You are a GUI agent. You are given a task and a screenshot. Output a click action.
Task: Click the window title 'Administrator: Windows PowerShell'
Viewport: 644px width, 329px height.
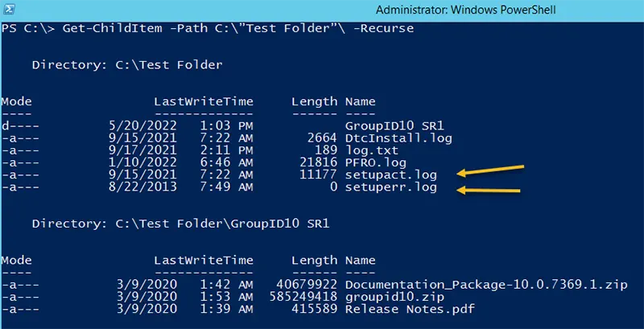click(466, 10)
